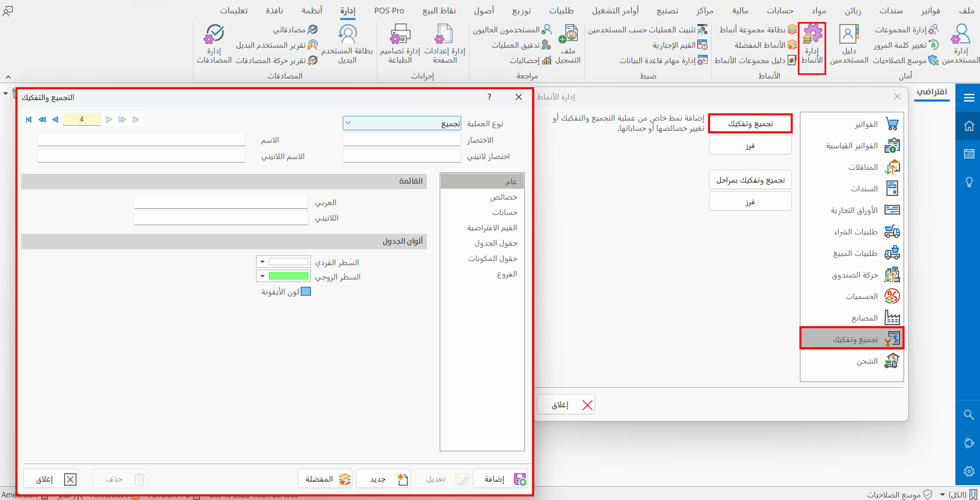Click مصادقاتي in the ribbon

click(296, 30)
